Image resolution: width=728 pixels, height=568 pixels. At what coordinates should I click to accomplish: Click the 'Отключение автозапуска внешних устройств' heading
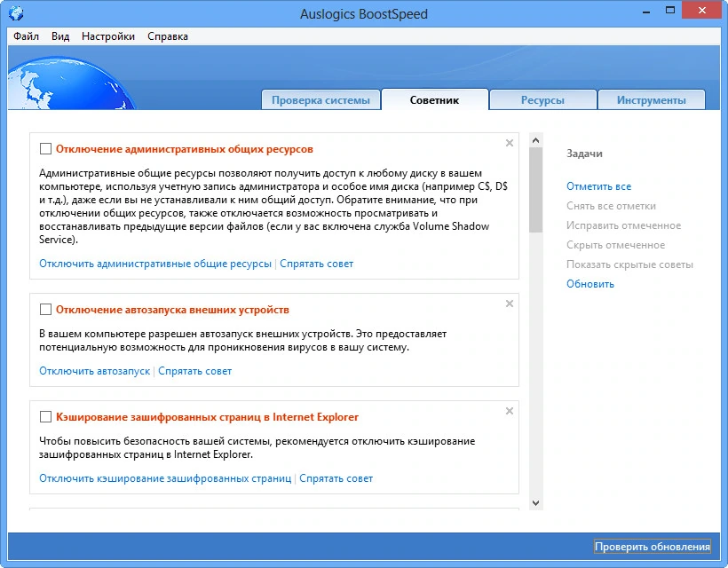pyautogui.click(x=172, y=310)
